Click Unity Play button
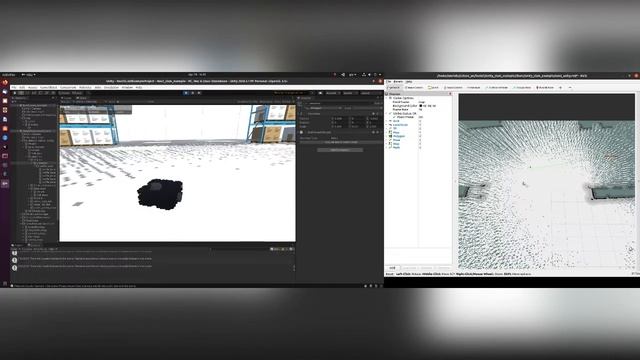 click(x=186, y=93)
